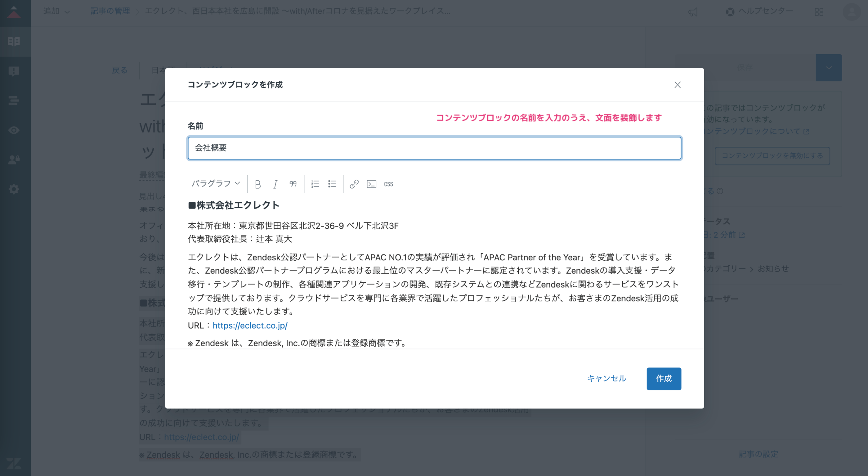Open the https://eclect.co.jp/ link in the dialog
This screenshot has height=476, width=868.
coord(250,325)
